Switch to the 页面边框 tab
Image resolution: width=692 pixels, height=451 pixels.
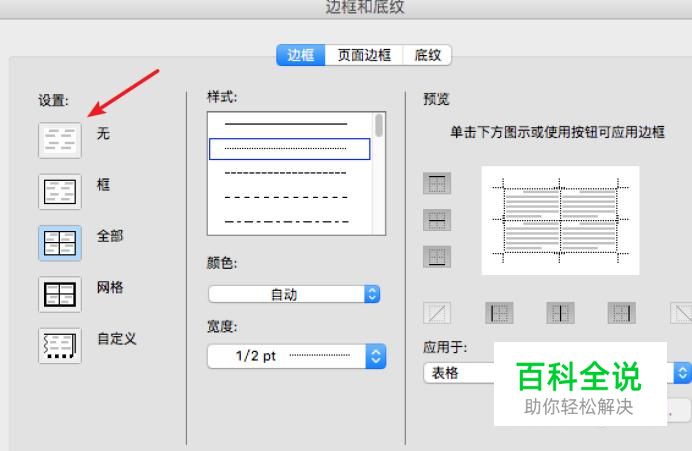coord(364,55)
